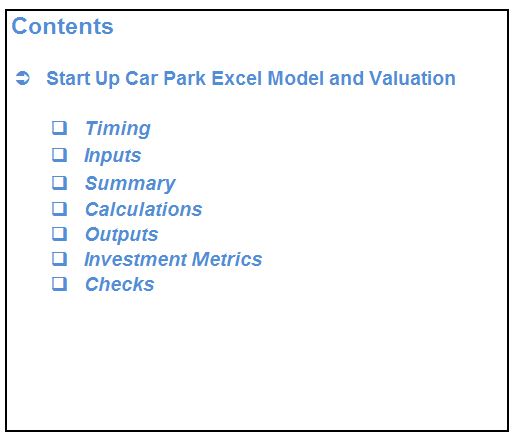Click the Contents title text
514x437 pixels.
coord(62,26)
